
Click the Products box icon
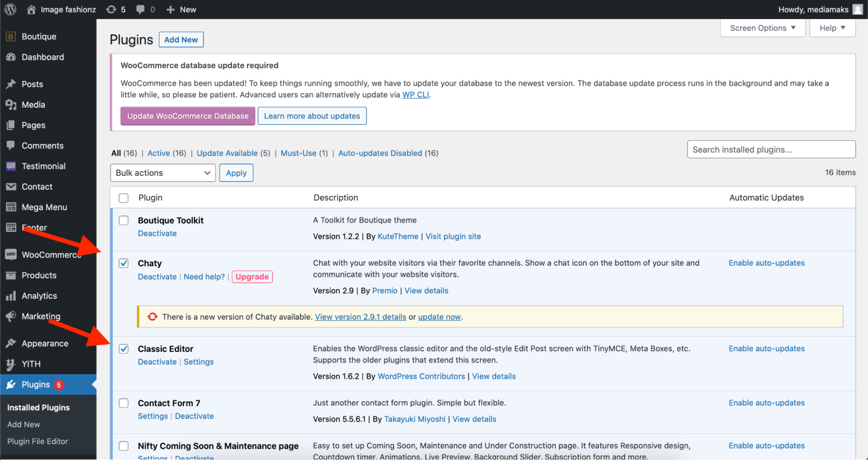coord(11,275)
